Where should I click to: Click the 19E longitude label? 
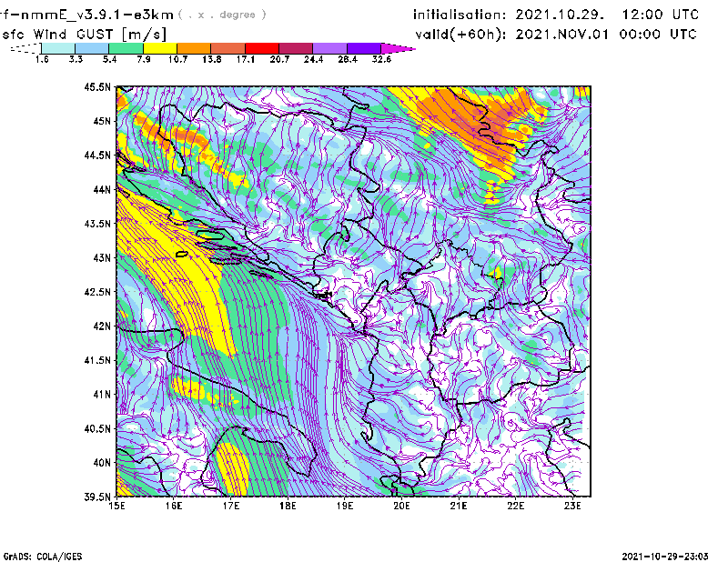coord(345,506)
